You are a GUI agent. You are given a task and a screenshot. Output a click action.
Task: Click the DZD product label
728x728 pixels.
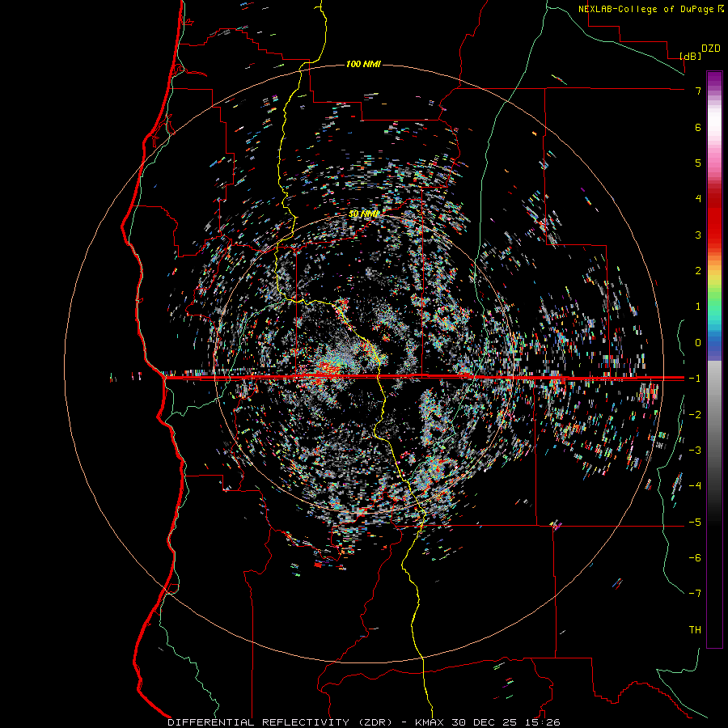click(x=711, y=49)
